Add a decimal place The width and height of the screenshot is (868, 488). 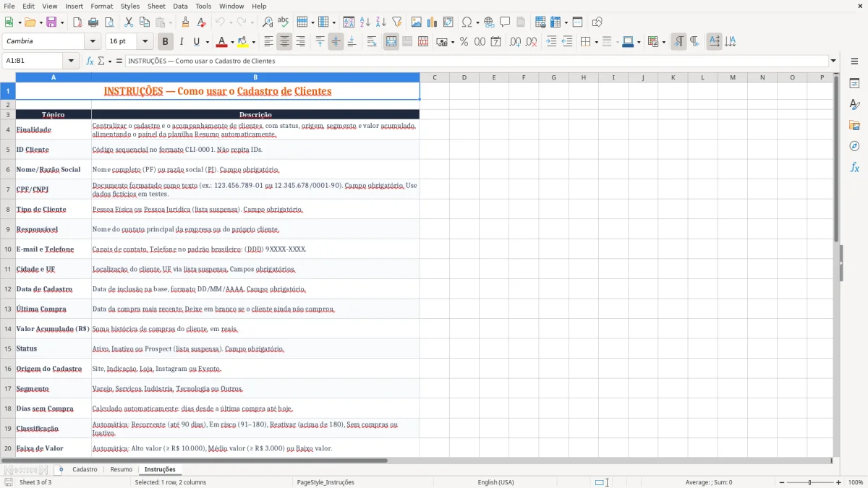pyautogui.click(x=515, y=42)
